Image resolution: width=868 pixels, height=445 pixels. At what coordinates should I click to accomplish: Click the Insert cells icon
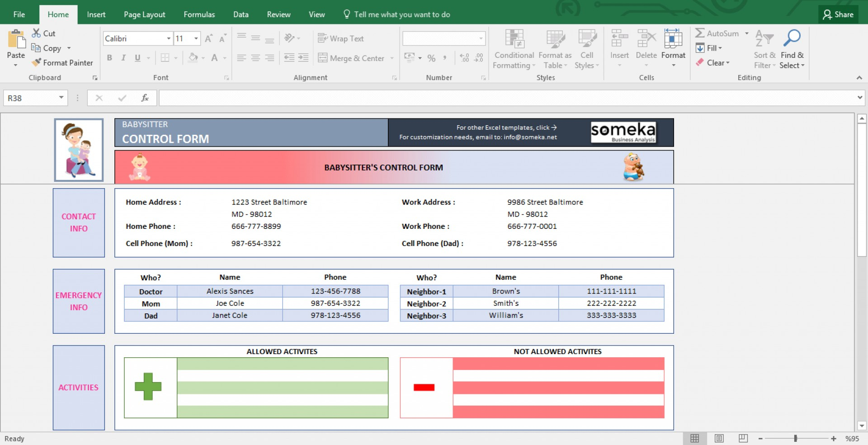pyautogui.click(x=619, y=38)
